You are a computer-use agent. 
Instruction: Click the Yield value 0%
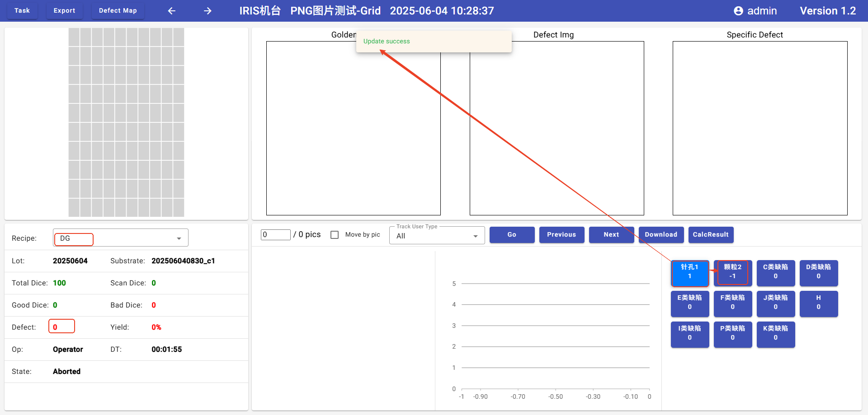[156, 327]
